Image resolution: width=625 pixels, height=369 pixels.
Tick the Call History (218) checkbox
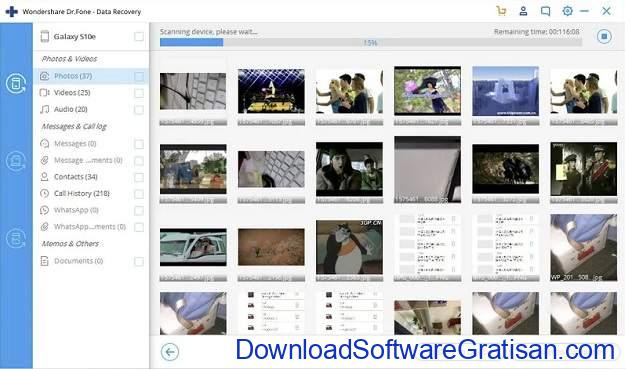pos(139,194)
